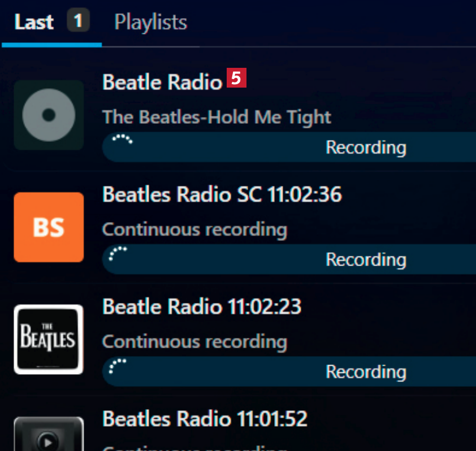Switch to the Last tab

(34, 23)
